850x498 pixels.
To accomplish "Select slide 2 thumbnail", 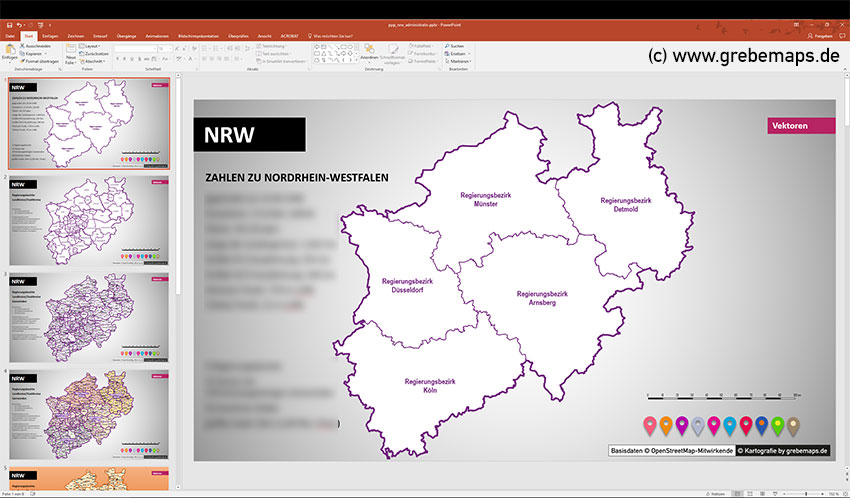I will click(89, 219).
